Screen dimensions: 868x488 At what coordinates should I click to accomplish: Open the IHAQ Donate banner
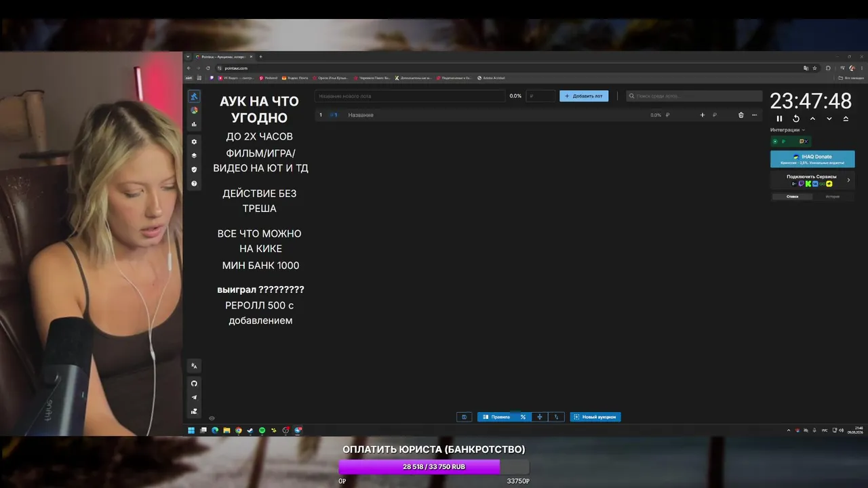coord(812,159)
